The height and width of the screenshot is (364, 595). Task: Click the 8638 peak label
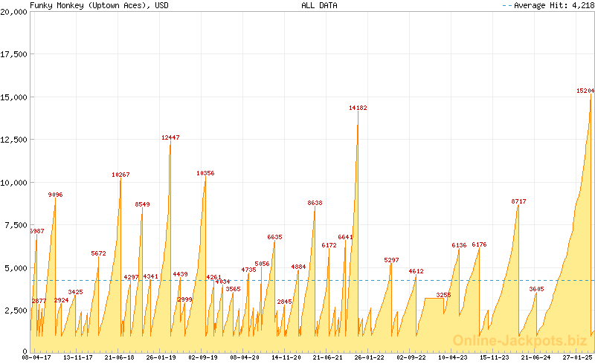315,203
